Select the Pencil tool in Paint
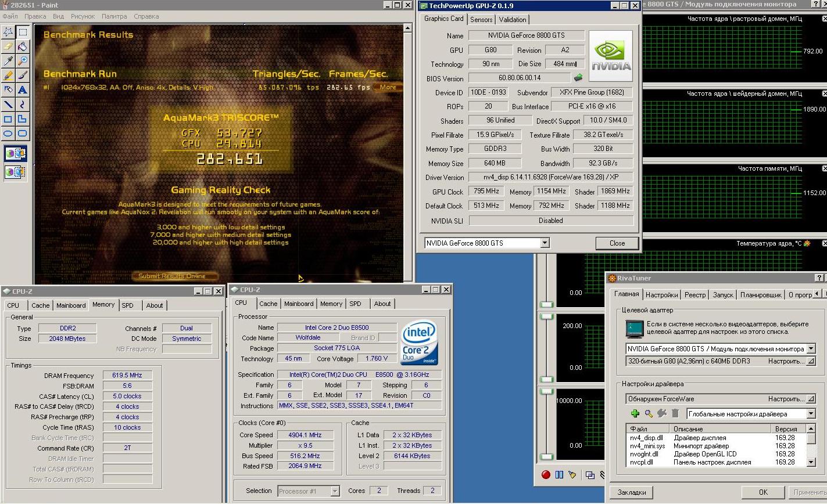Viewport: 827px width, 504px height. [8, 75]
